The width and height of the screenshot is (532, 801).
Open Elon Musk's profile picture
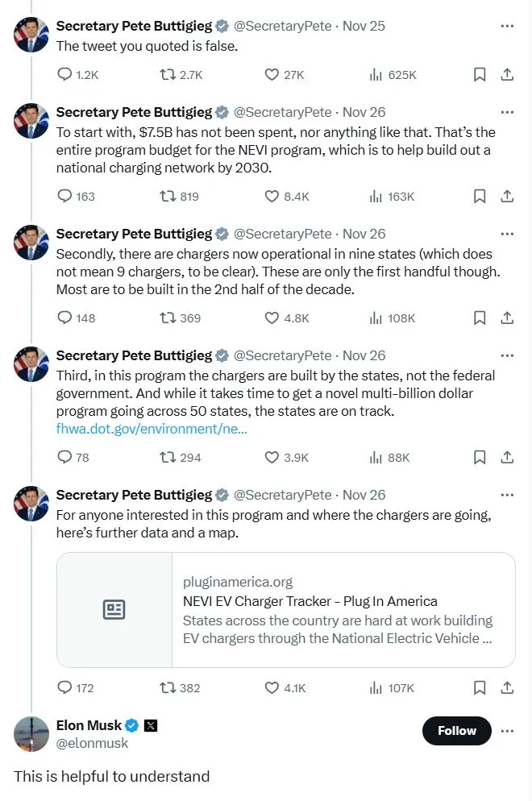(x=31, y=733)
